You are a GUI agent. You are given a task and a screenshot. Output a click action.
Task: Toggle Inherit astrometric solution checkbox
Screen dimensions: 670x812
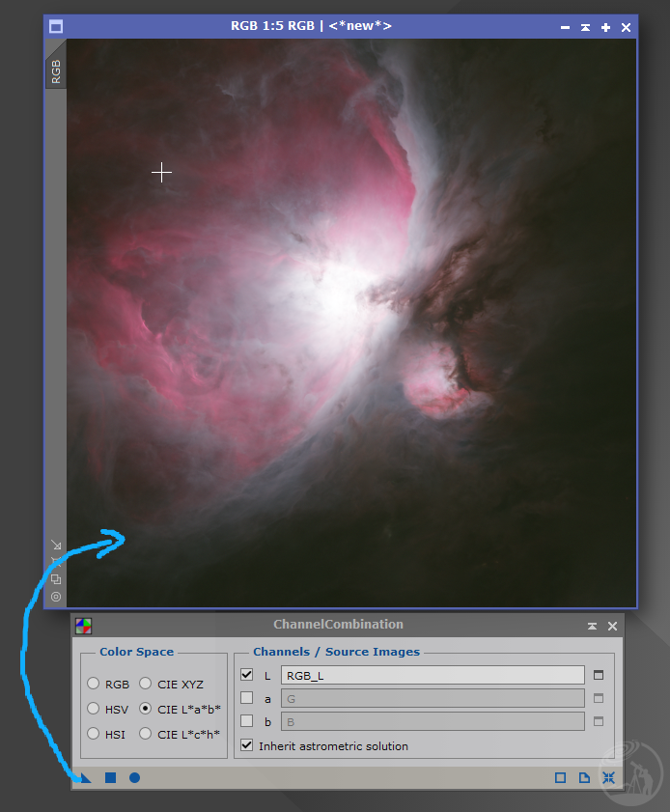pos(247,745)
